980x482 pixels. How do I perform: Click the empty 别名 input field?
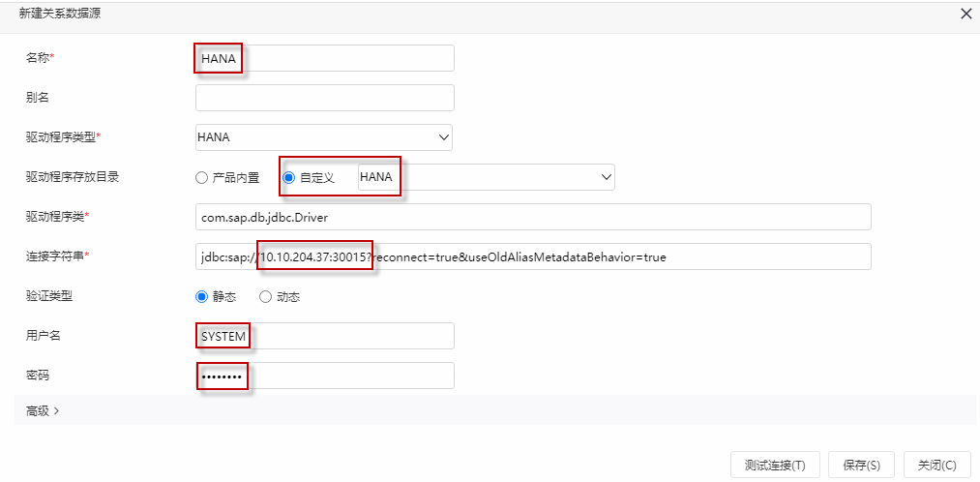click(324, 98)
